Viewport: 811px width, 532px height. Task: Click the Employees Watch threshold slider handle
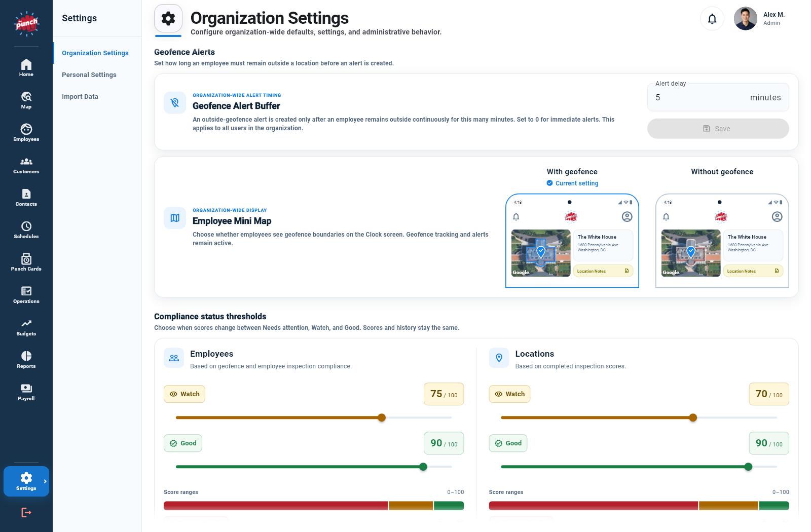coord(382,417)
